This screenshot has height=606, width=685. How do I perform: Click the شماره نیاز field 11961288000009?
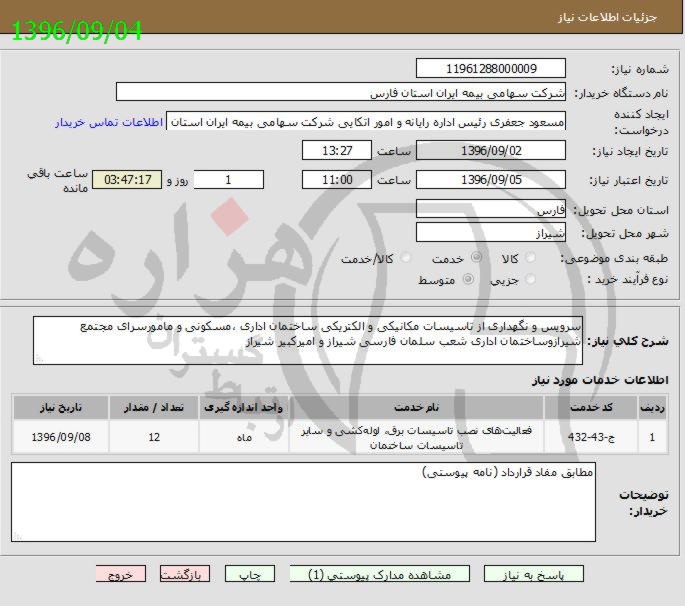click(491, 69)
